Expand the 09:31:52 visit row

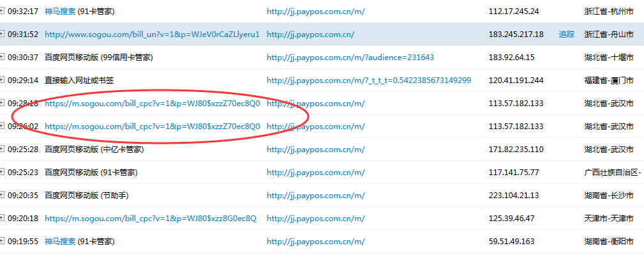pyautogui.click(x=2, y=35)
